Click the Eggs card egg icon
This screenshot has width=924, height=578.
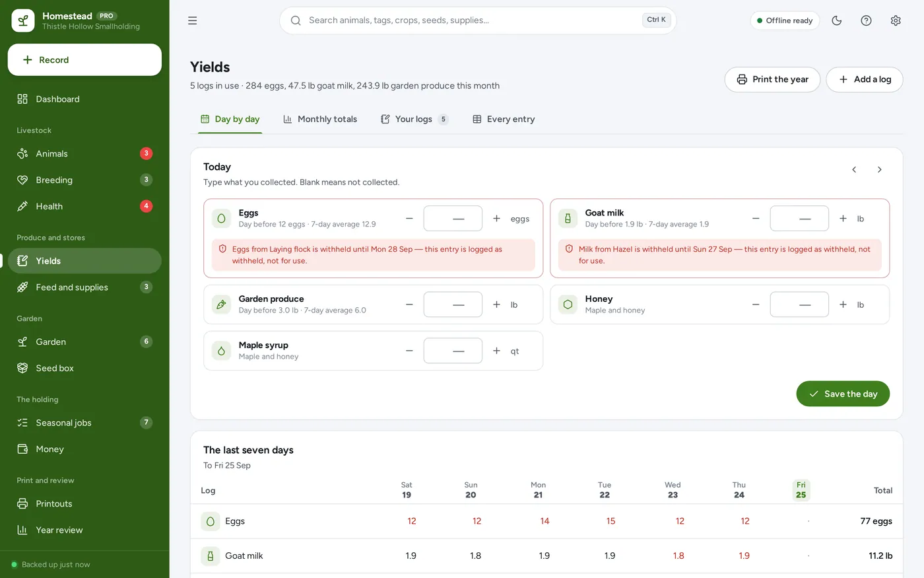(221, 219)
